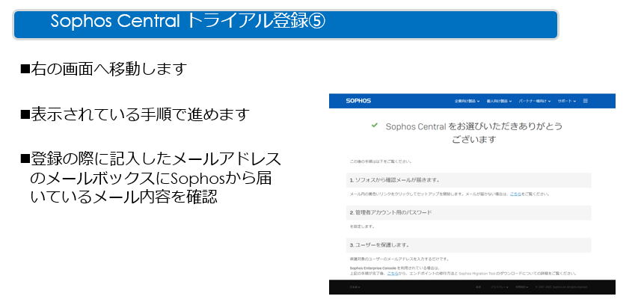The width and height of the screenshot is (644, 308).
Task: Click the bullet 右の画面へ移動します
Action: 104,69
